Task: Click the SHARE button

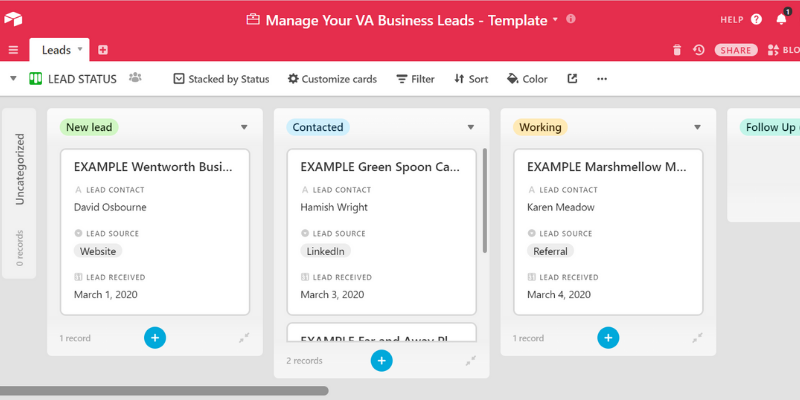Action: point(736,50)
